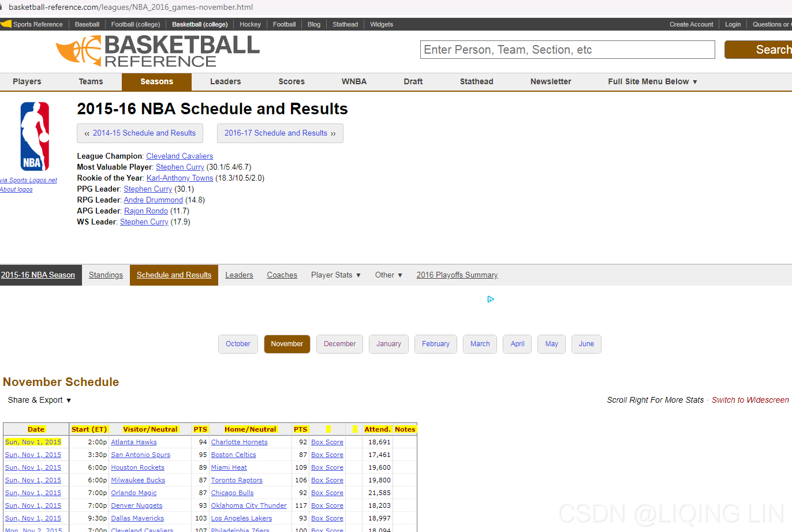
Task: Expand the Other menu
Action: [388, 275]
